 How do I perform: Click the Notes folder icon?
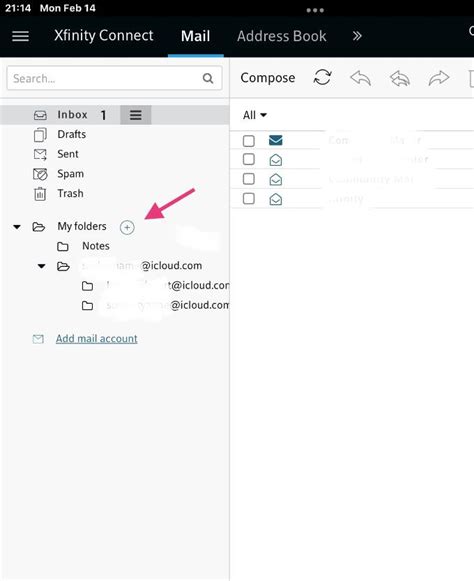point(63,246)
